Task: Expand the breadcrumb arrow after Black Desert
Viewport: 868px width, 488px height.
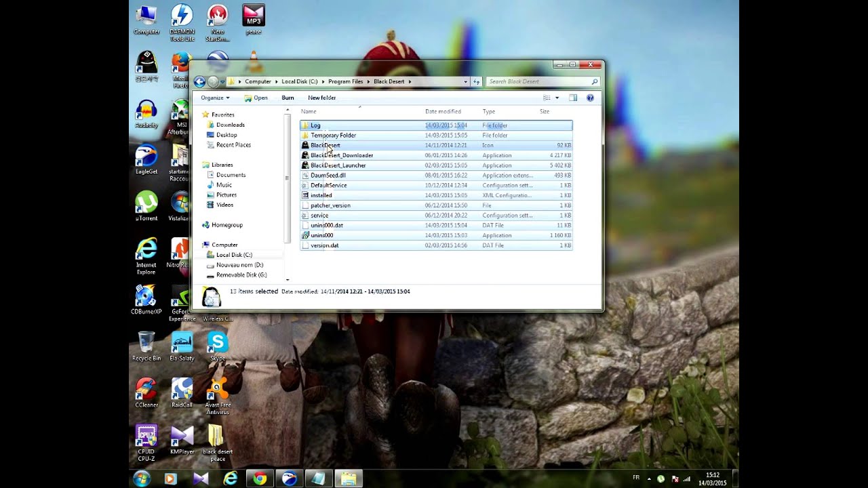Action: [x=410, y=81]
